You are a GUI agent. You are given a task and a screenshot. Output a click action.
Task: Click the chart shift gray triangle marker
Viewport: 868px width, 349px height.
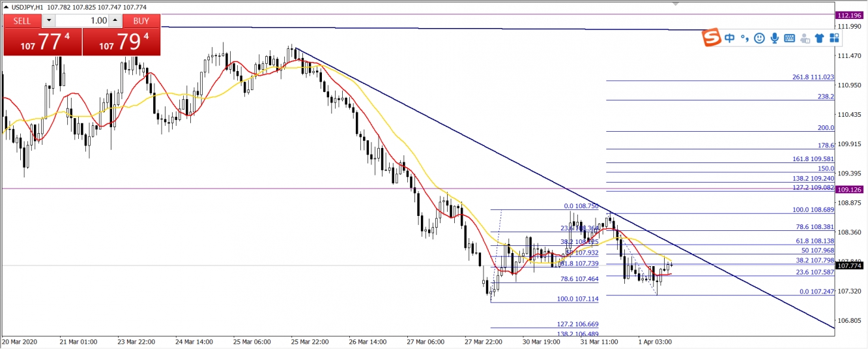[676, 4]
